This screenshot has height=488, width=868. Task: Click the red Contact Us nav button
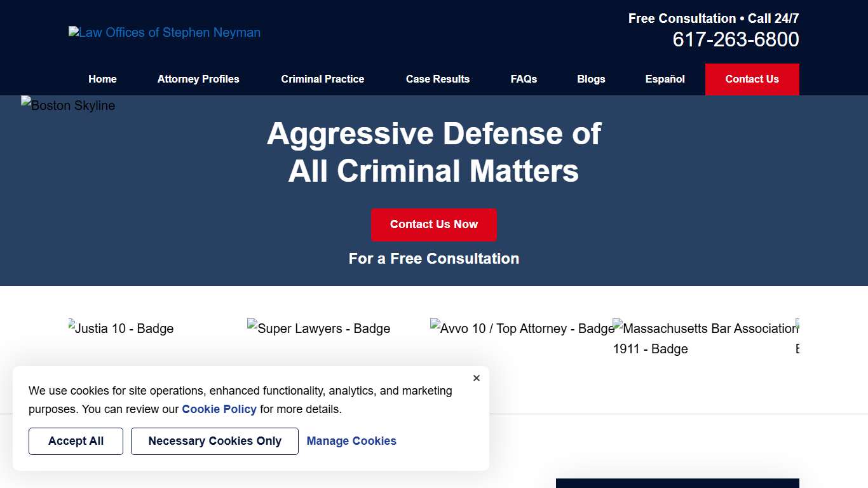(752, 79)
